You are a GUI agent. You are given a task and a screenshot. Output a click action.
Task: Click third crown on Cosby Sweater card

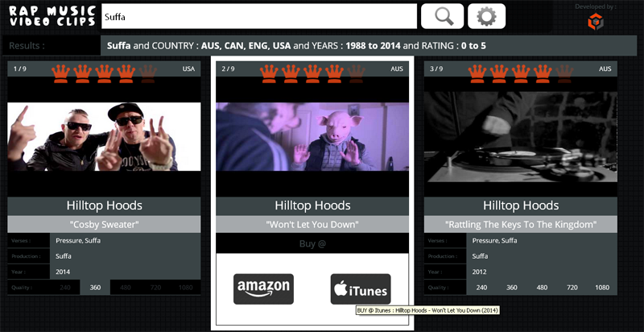coord(105,73)
